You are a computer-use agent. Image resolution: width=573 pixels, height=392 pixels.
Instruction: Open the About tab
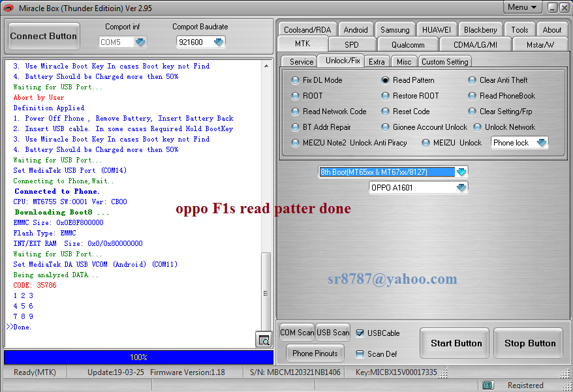[x=552, y=29]
